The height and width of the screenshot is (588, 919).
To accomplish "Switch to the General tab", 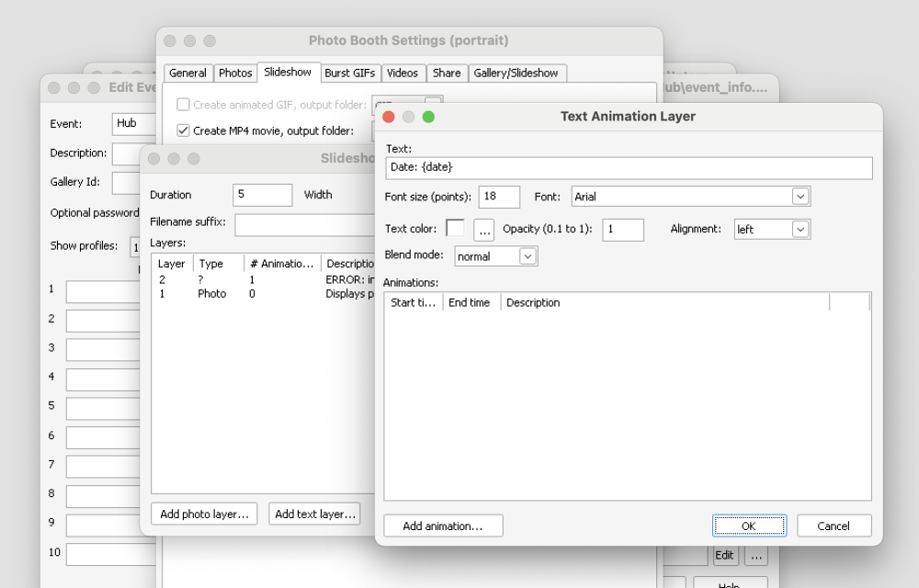I will [x=187, y=73].
